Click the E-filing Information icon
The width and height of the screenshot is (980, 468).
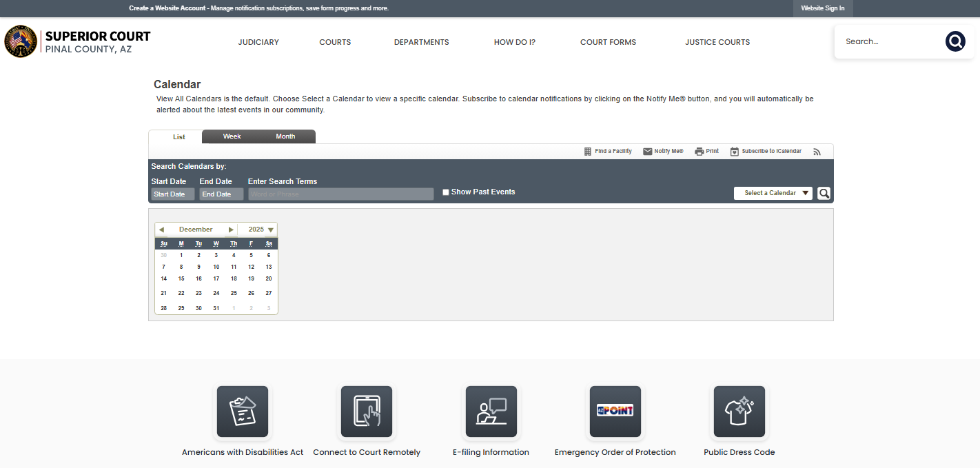coord(491,411)
